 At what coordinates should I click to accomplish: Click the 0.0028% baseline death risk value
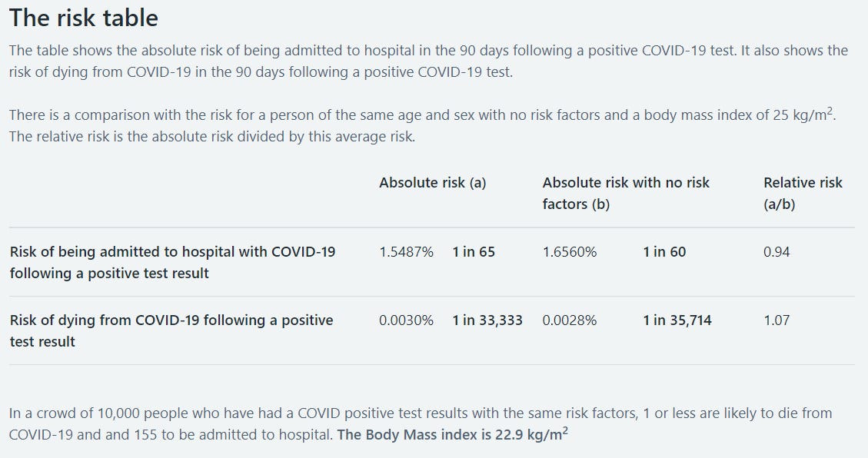click(570, 320)
